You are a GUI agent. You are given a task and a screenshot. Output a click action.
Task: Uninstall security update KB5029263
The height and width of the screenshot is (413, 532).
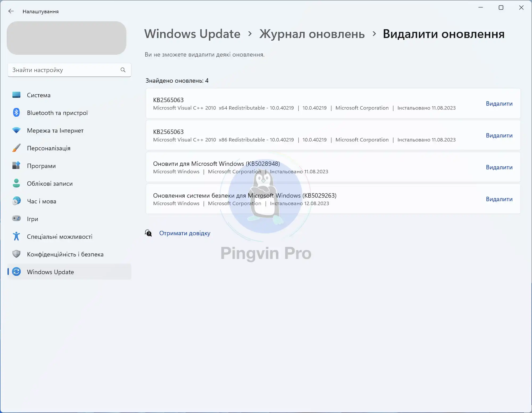click(x=499, y=199)
